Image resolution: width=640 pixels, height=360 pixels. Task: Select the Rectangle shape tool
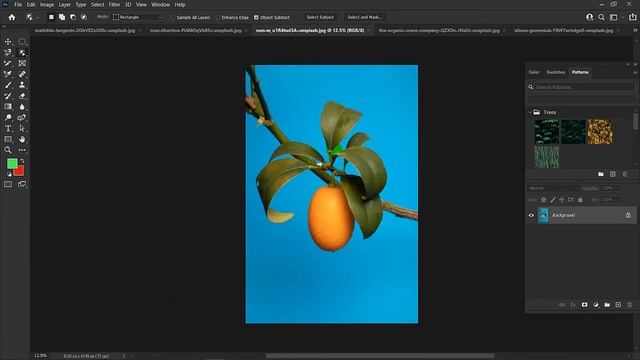click(x=8, y=139)
